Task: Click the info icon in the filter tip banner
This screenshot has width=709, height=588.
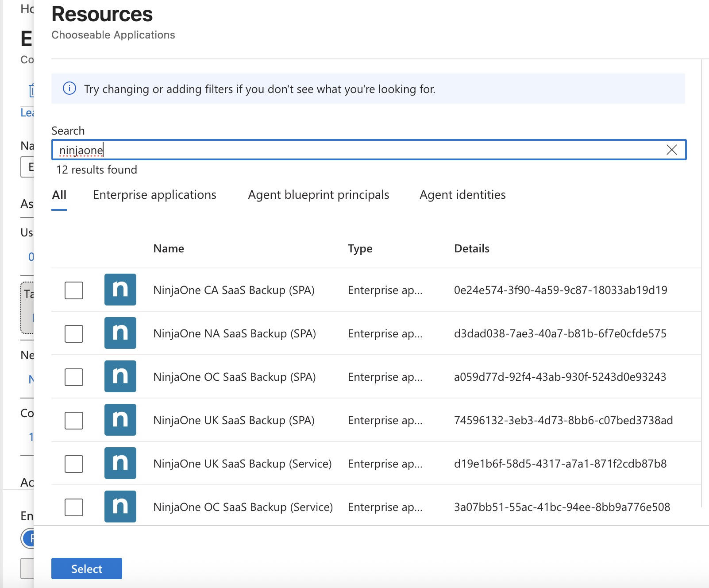Action: [69, 89]
